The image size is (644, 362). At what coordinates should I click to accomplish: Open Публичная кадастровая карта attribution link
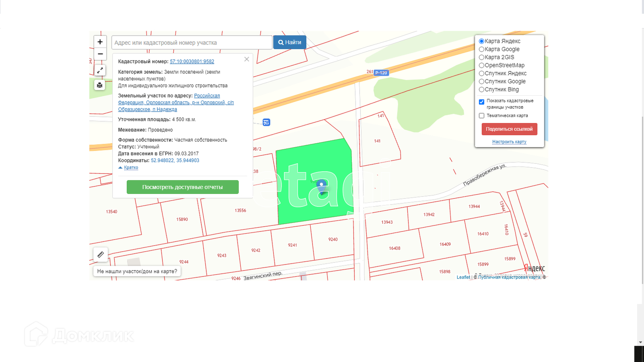pyautogui.click(x=510, y=277)
